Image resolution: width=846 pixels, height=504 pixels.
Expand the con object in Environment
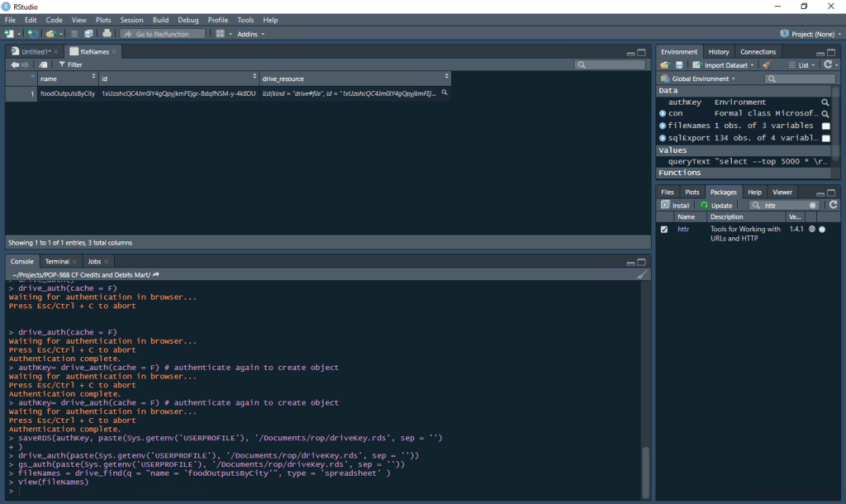pos(663,114)
